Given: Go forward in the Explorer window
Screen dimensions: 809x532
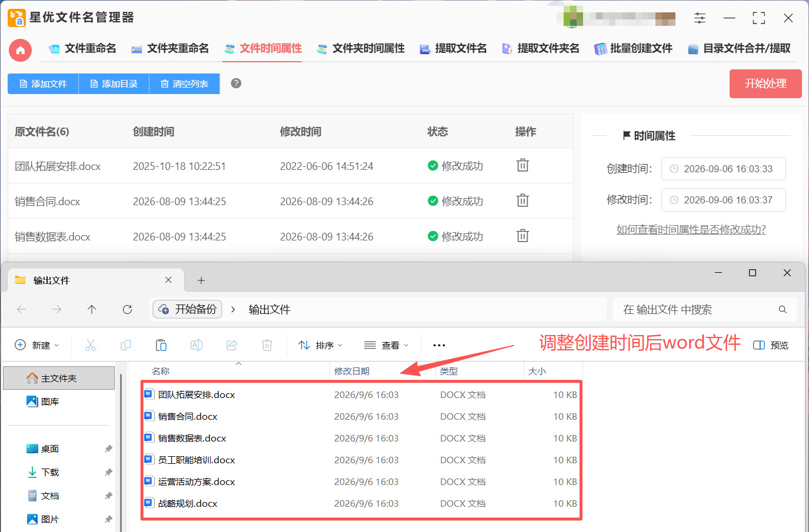Looking at the screenshot, I should [x=56, y=309].
